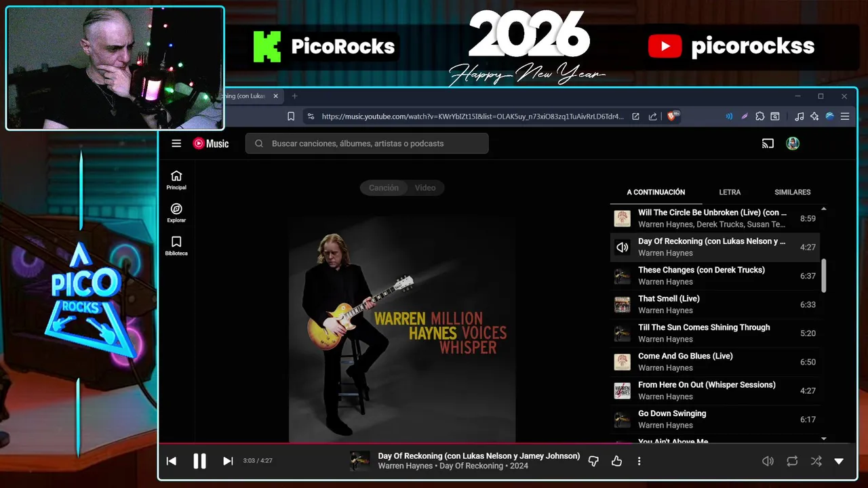The height and width of the screenshot is (488, 868).
Task: Play Will The Circle Be Unbroken (Live)
Action: tap(715, 218)
